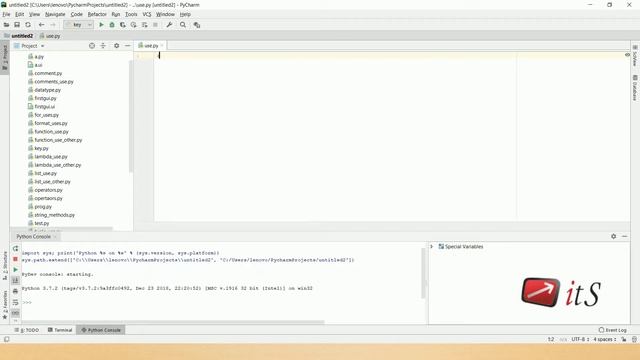Click the Forward navigation arrow
Image resolution: width=640 pixels, height=360 pixels.
[x=53, y=25]
